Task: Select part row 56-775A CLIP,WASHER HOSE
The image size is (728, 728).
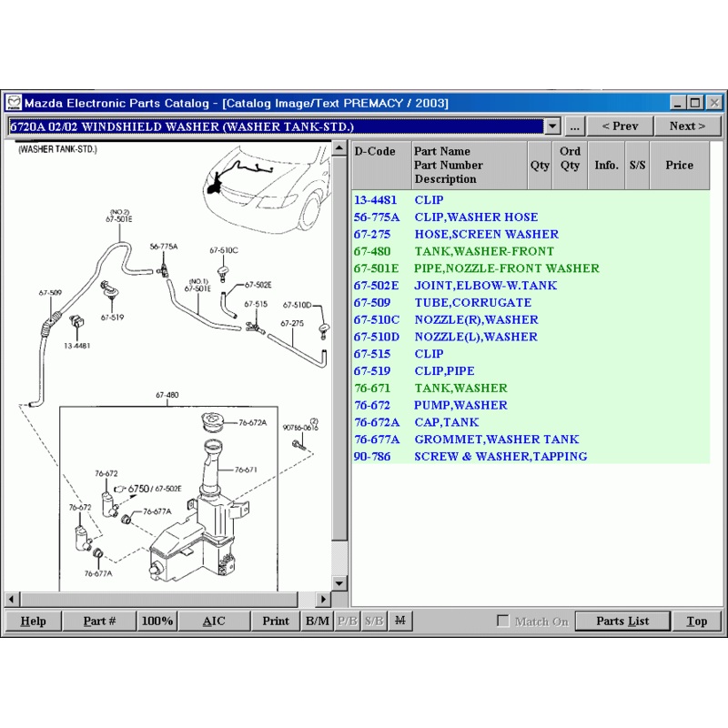Action: tap(531, 217)
